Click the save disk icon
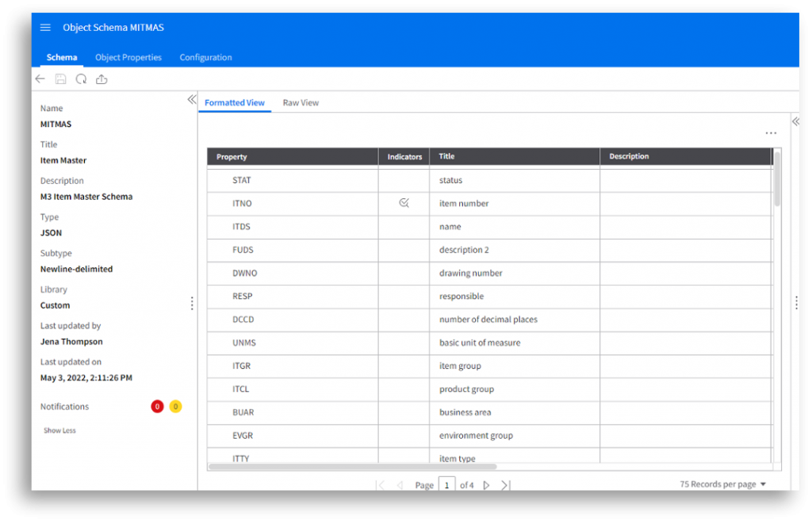 tap(60, 79)
